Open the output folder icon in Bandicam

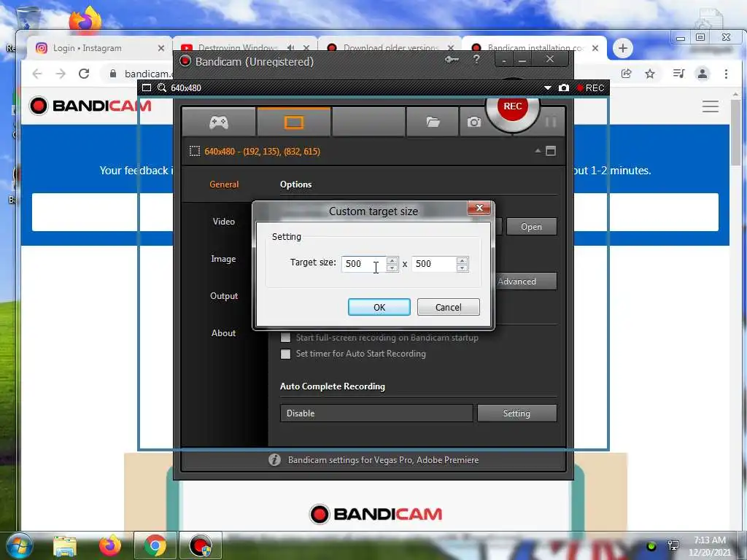point(433,122)
